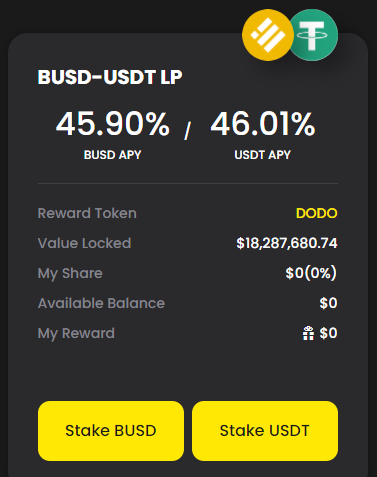The width and height of the screenshot is (377, 477).
Task: Click the green Tether USDT coin icon
Action: 314,35
